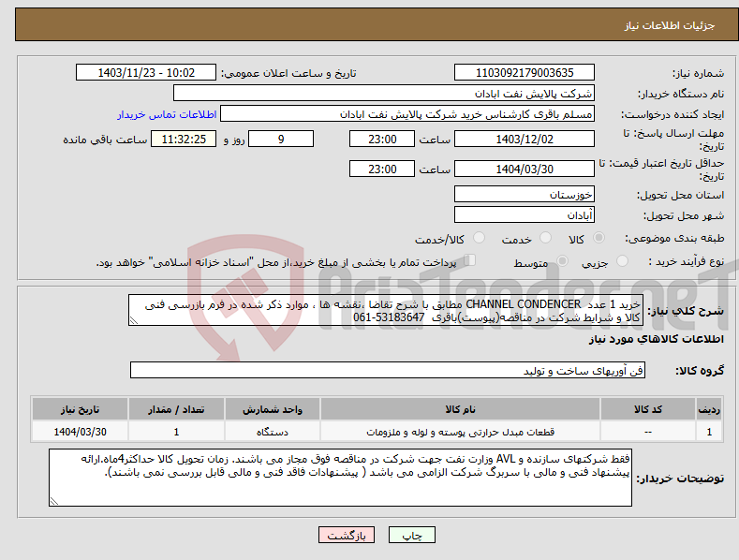Select the جزیی purchase type radio

(x=622, y=261)
